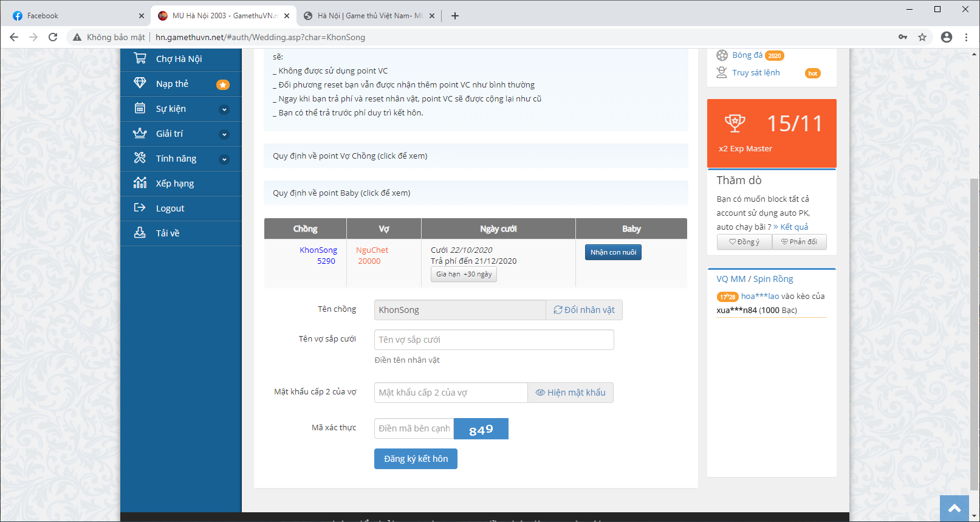Click the crown icon beside Giải trí
This screenshot has width=980, height=522.
coord(140,133)
